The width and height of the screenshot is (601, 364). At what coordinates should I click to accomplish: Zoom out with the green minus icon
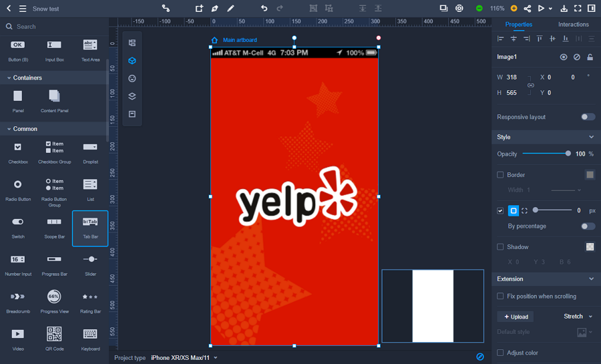coord(479,9)
